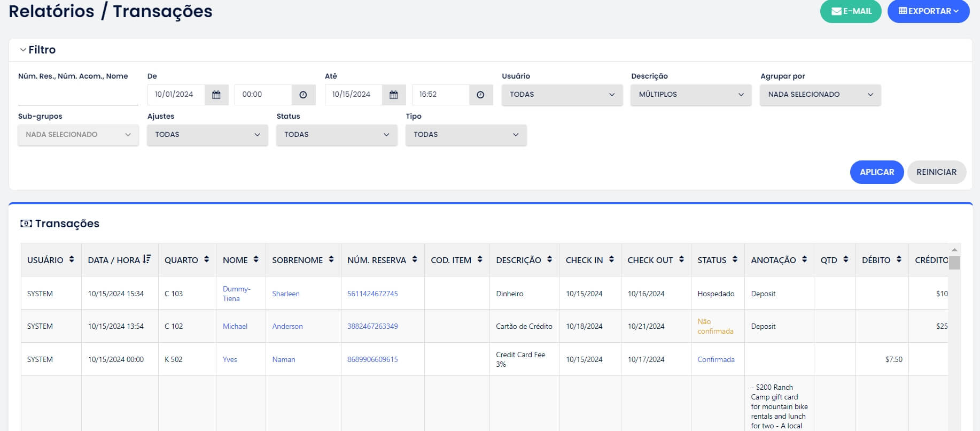Sort by NOME column arrows

[256, 259]
